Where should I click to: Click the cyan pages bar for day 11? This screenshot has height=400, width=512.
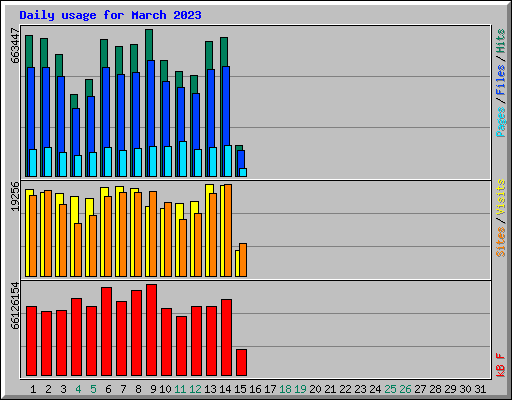tap(183, 159)
